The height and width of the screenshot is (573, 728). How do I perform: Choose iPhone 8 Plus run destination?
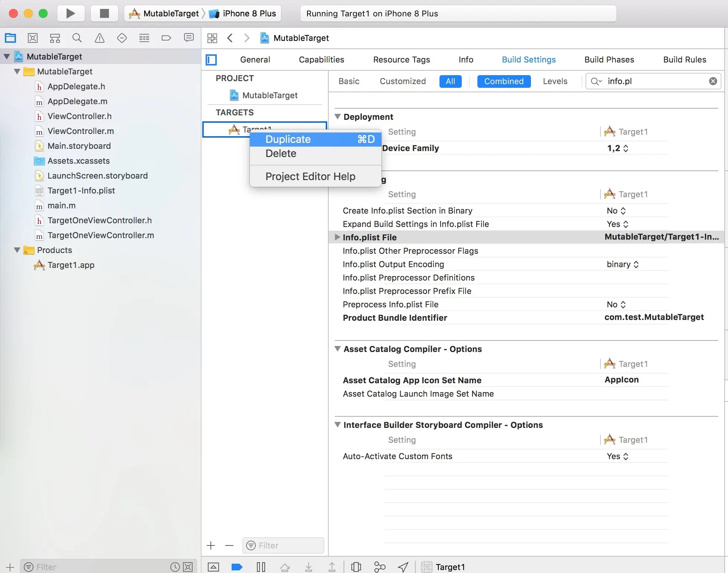coord(242,14)
